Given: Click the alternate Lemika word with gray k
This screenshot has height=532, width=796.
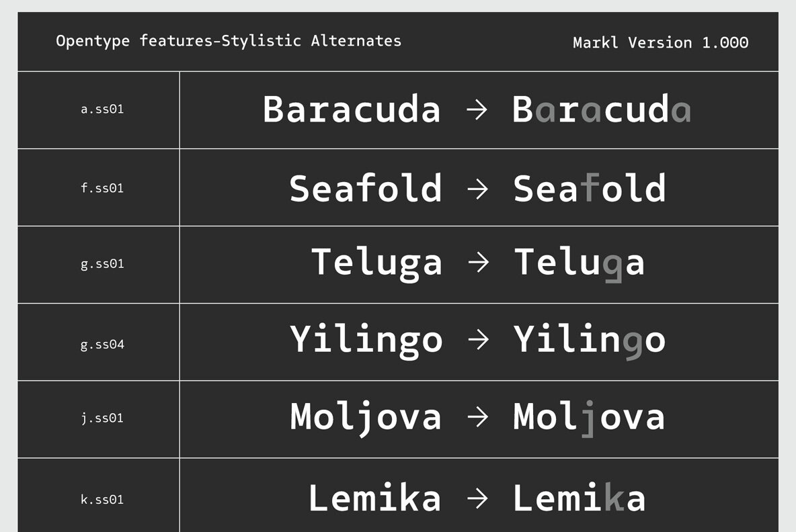Looking at the screenshot, I should point(579,498).
